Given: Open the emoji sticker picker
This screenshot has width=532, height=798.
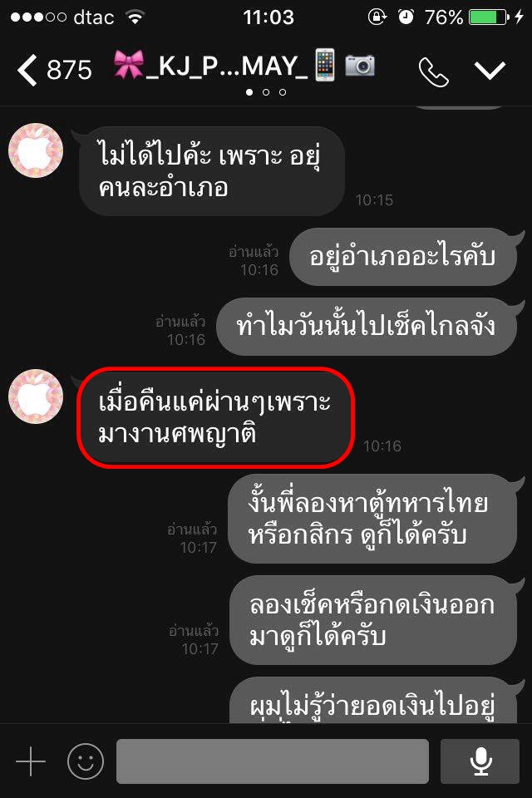Looking at the screenshot, I should click(86, 761).
